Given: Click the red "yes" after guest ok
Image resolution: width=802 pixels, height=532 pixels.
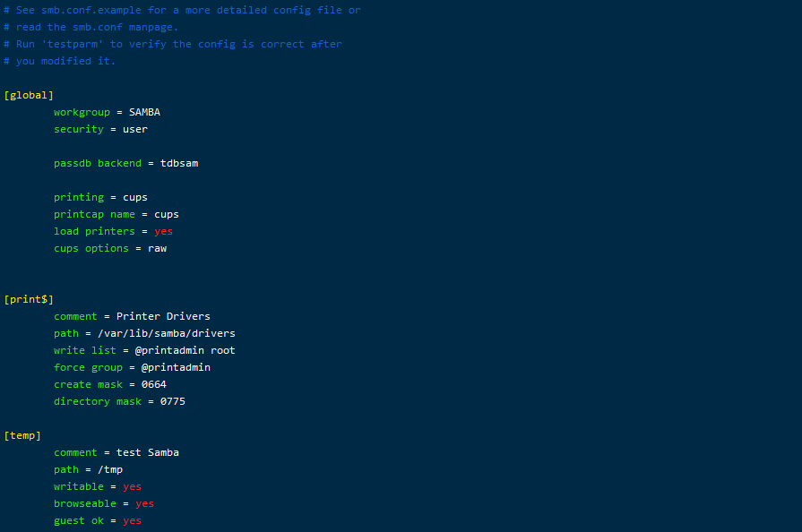Looking at the screenshot, I should [132, 520].
